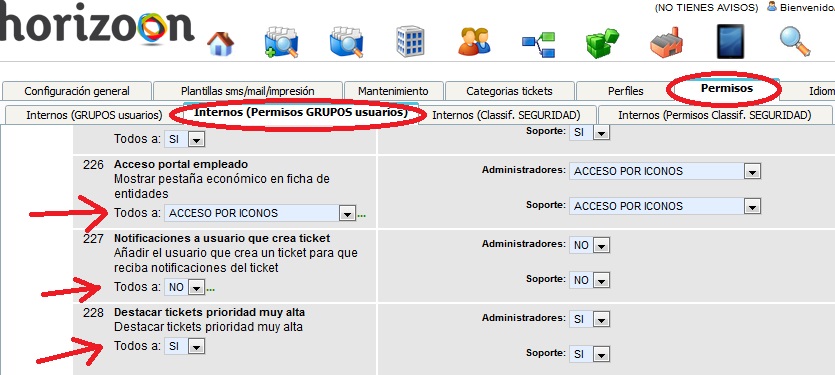This screenshot has width=835, height=375.
Task: Switch to Categorias tickets tab
Action: pos(510,91)
